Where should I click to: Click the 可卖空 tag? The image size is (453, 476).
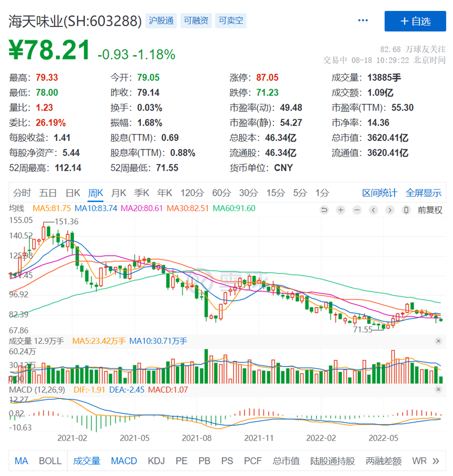pyautogui.click(x=231, y=20)
